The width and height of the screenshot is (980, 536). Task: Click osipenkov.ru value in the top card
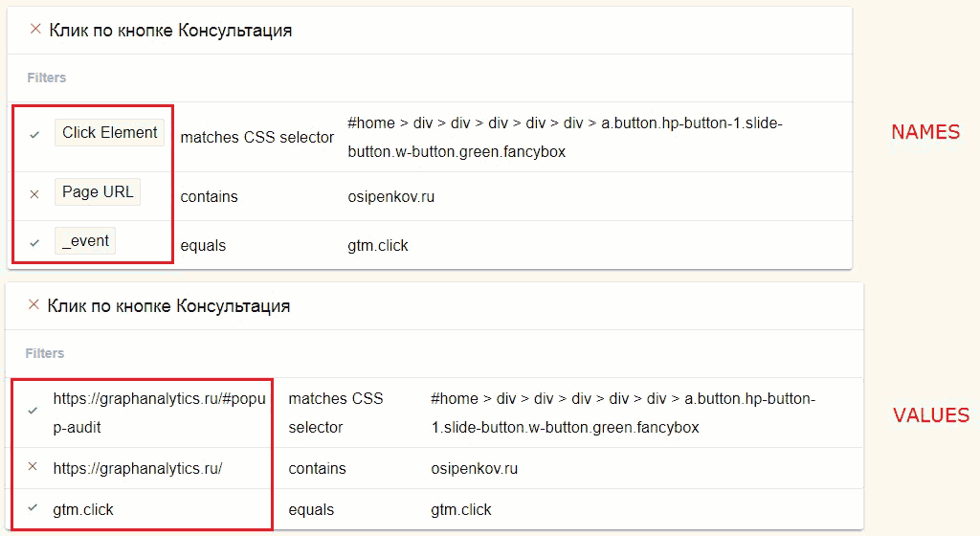pos(391,197)
